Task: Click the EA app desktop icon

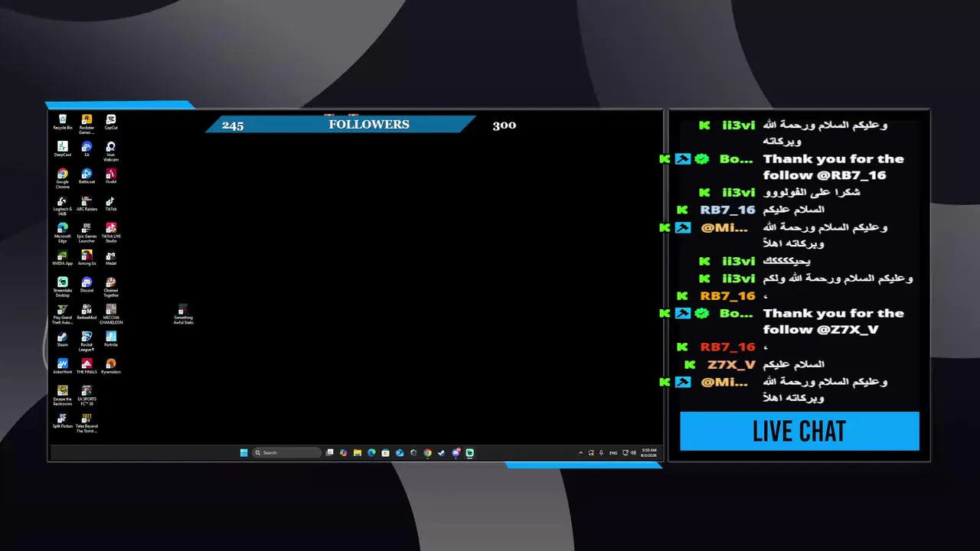Action: point(87,148)
